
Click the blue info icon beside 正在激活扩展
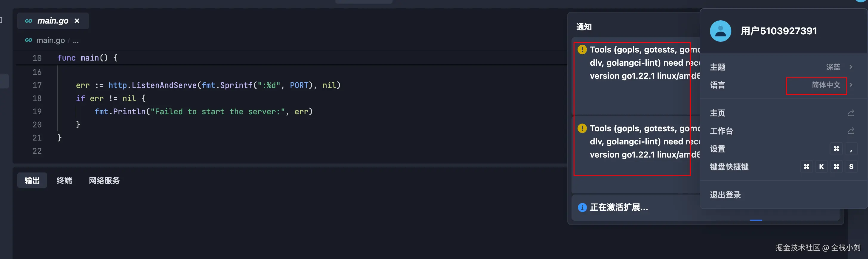[x=582, y=207]
